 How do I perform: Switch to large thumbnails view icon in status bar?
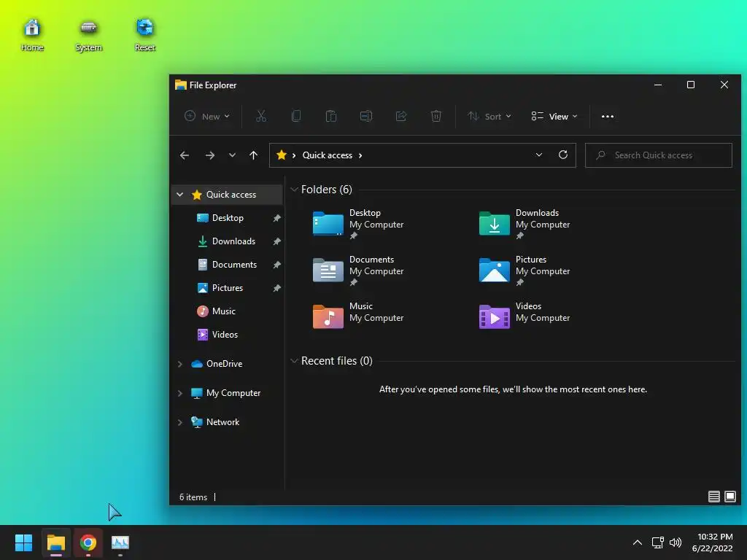pos(729,497)
